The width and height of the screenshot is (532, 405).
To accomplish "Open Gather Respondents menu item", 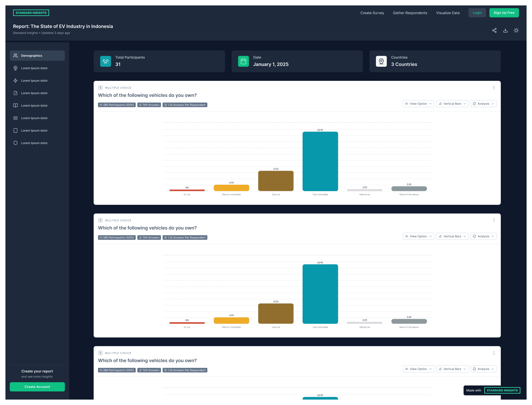I will (x=410, y=13).
